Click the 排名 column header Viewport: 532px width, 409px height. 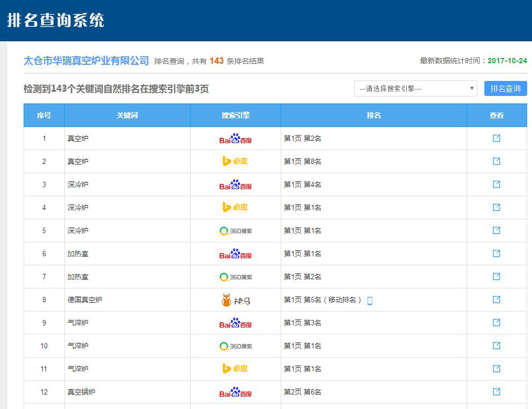373,115
